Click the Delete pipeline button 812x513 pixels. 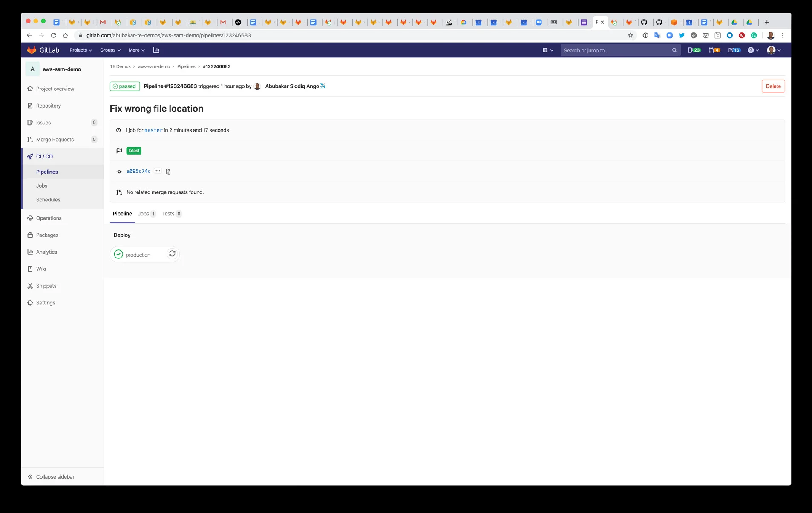(773, 86)
